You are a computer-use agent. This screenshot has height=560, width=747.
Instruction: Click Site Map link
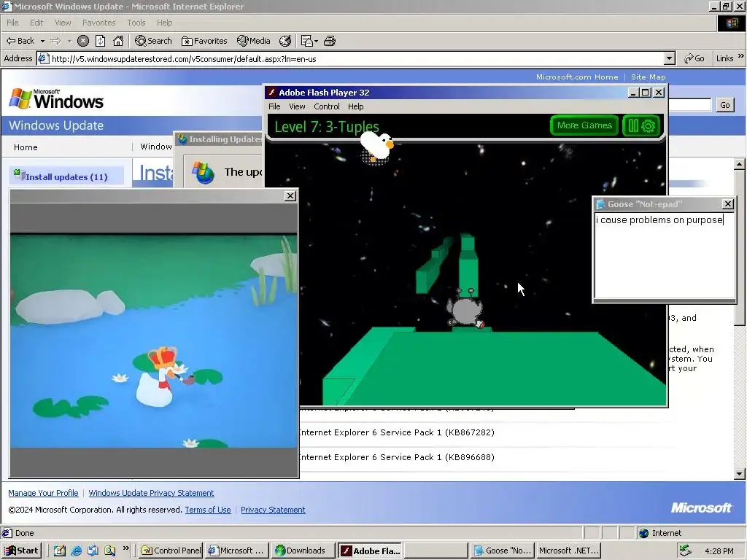point(648,77)
